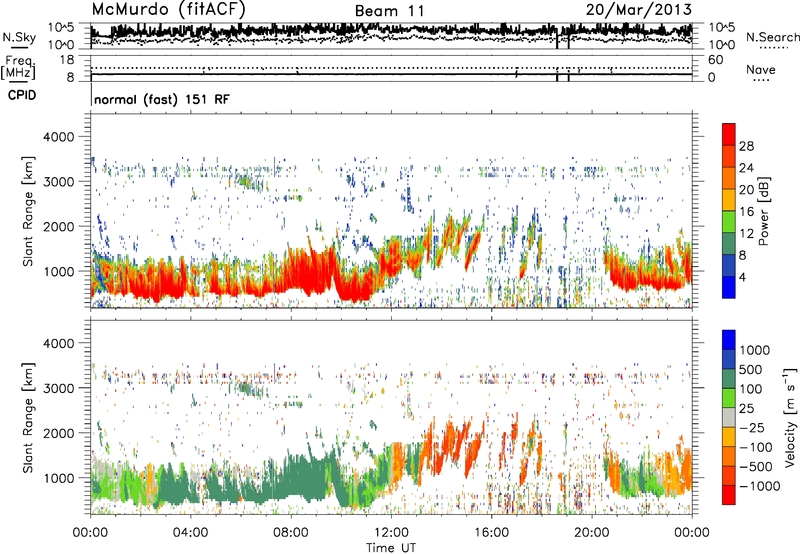Click the 'normal (fast) 151 RF' text
Image resolution: width=800 pixels, height=554 pixels.
pyautogui.click(x=162, y=99)
